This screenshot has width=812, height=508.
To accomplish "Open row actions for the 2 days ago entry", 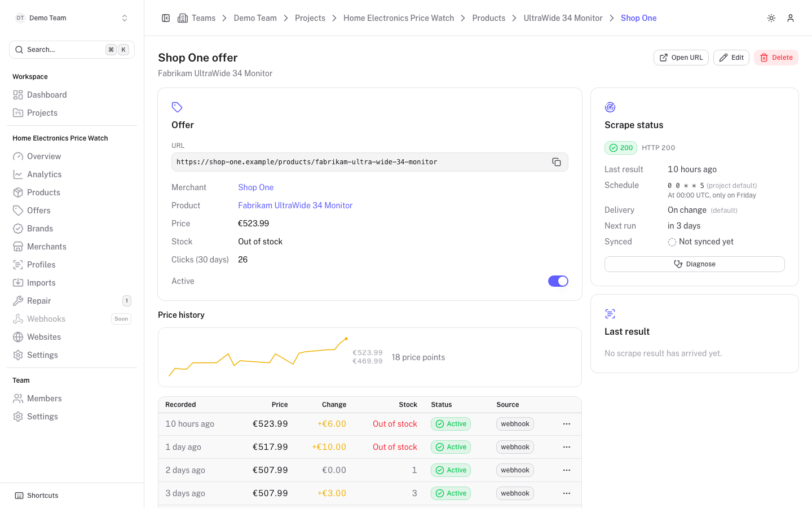I will tap(567, 470).
